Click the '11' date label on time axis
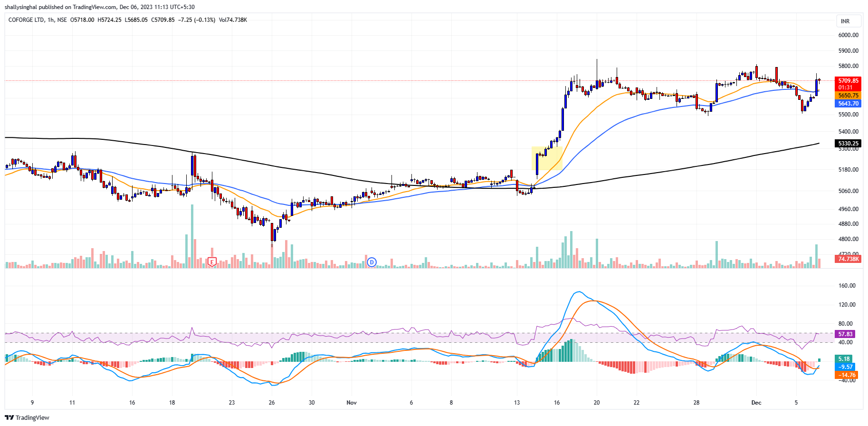The image size is (868, 426). click(72, 403)
